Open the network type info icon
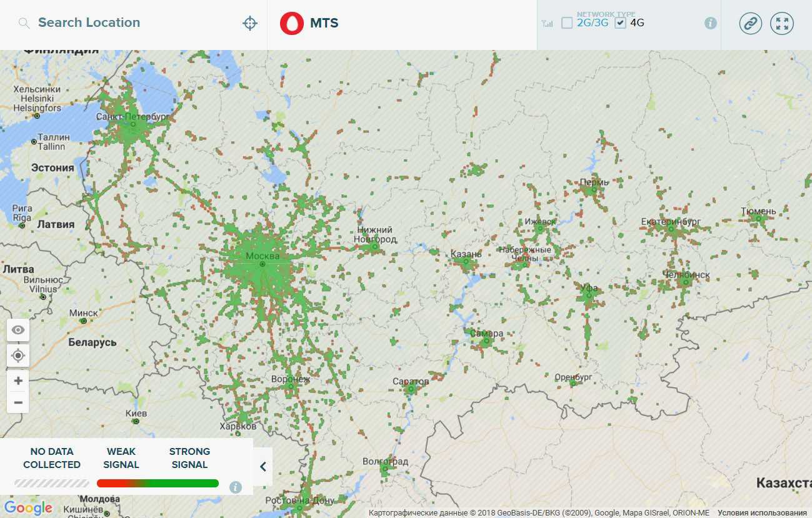The image size is (812, 518). [710, 23]
